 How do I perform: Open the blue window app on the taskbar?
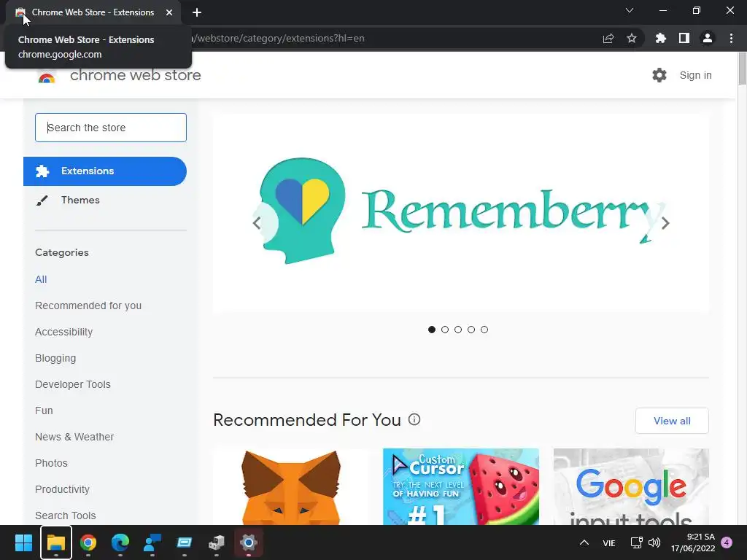(185, 542)
